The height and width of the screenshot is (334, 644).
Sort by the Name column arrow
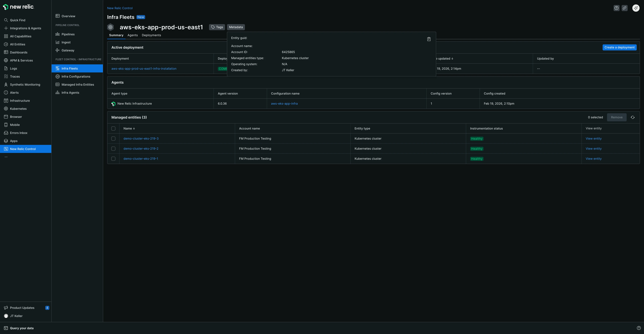pyautogui.click(x=134, y=128)
